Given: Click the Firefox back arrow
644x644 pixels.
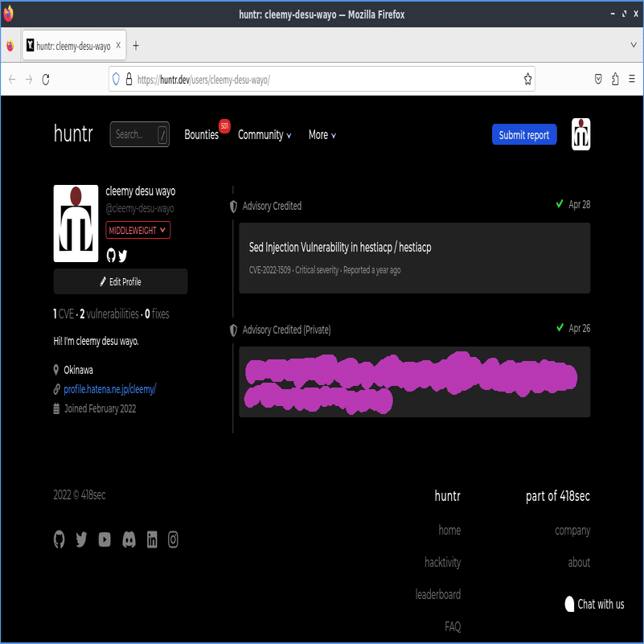Looking at the screenshot, I should coord(12,80).
